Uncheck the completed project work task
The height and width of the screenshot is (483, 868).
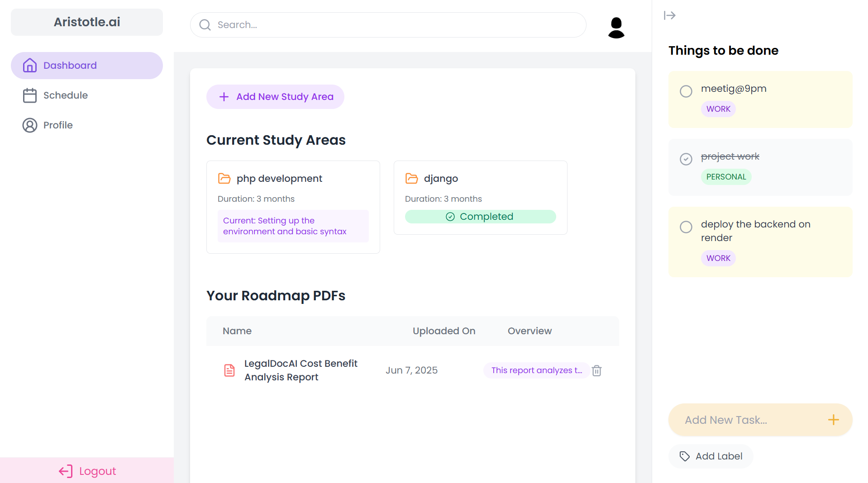(x=686, y=159)
